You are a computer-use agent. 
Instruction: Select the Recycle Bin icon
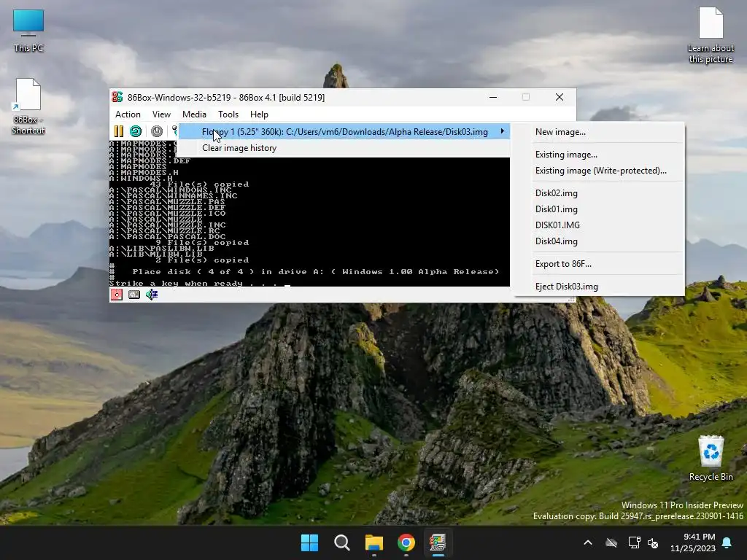pyautogui.click(x=711, y=458)
